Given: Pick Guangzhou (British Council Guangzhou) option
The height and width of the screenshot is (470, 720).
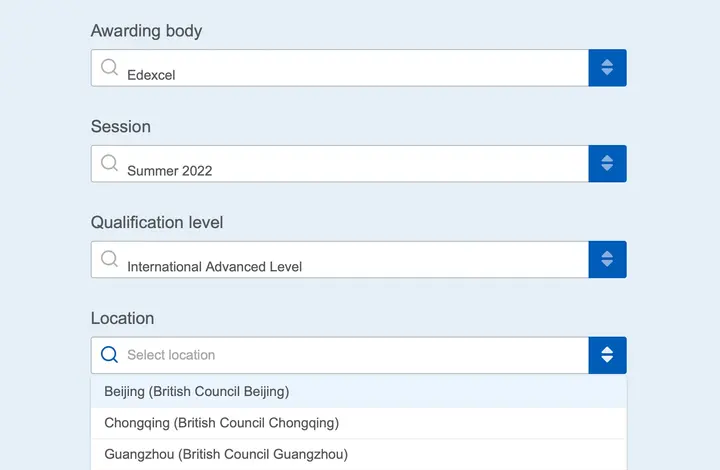Looking at the screenshot, I should [x=359, y=454].
